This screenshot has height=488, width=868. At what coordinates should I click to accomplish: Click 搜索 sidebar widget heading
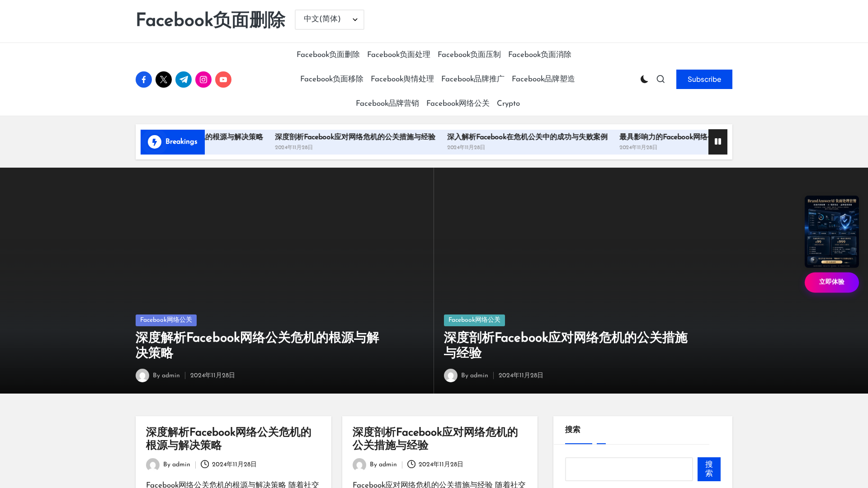pyautogui.click(x=573, y=430)
